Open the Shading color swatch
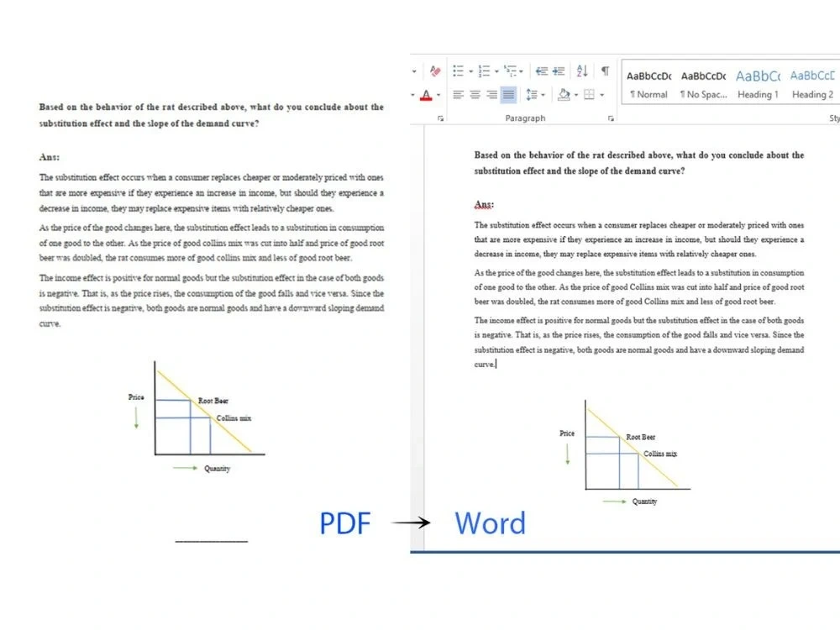 click(575, 94)
